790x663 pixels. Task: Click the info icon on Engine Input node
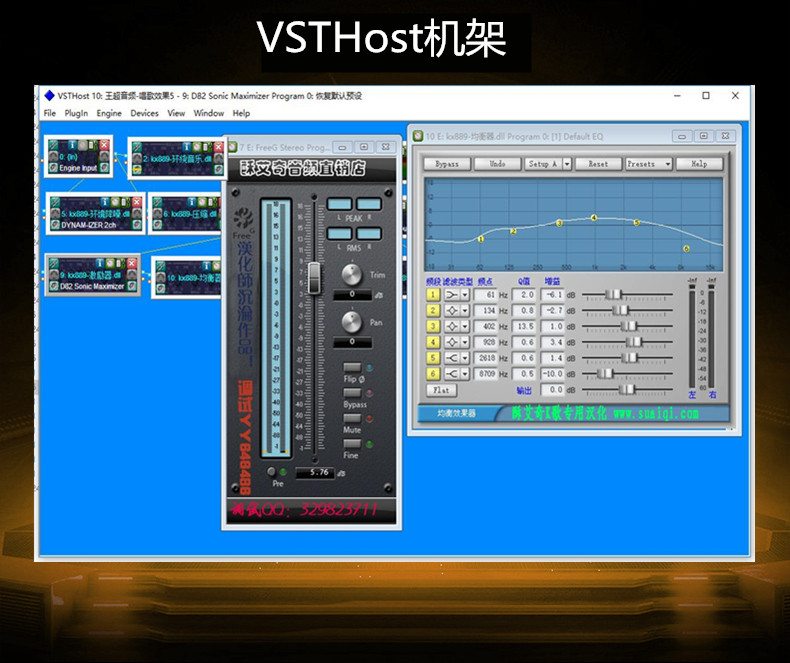point(72,145)
